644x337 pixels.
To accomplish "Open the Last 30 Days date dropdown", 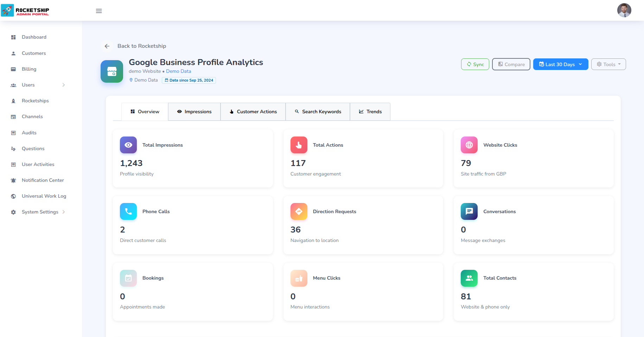I will click(x=561, y=64).
